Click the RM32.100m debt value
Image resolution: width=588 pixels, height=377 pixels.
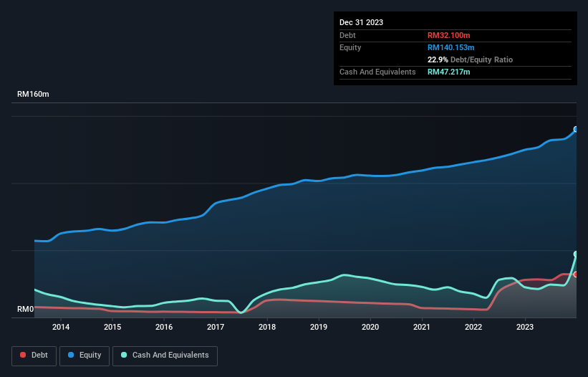pyautogui.click(x=448, y=35)
